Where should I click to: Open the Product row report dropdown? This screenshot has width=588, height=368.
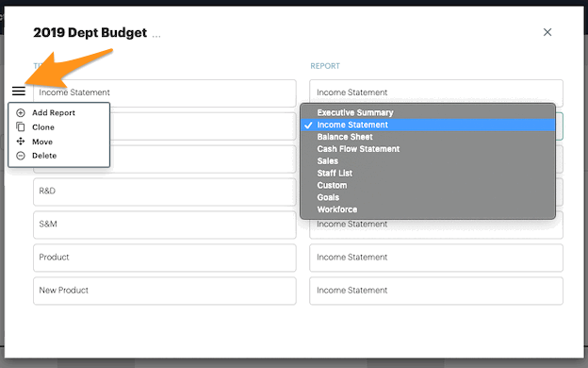tap(436, 258)
